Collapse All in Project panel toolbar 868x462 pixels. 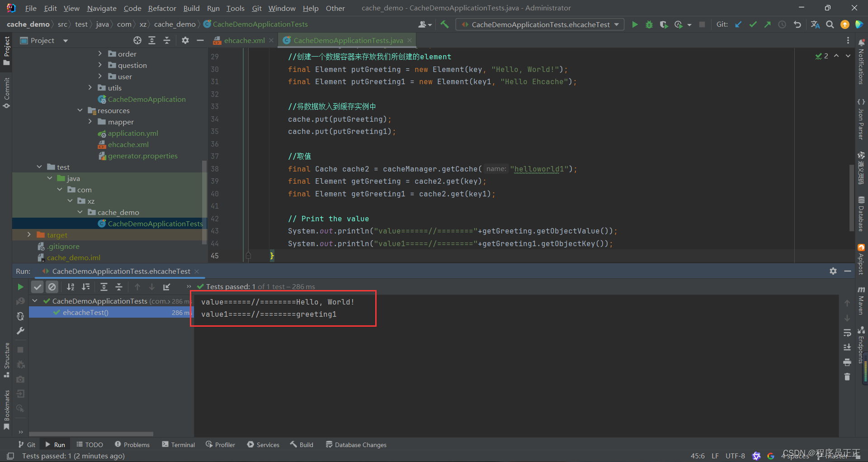click(x=166, y=40)
